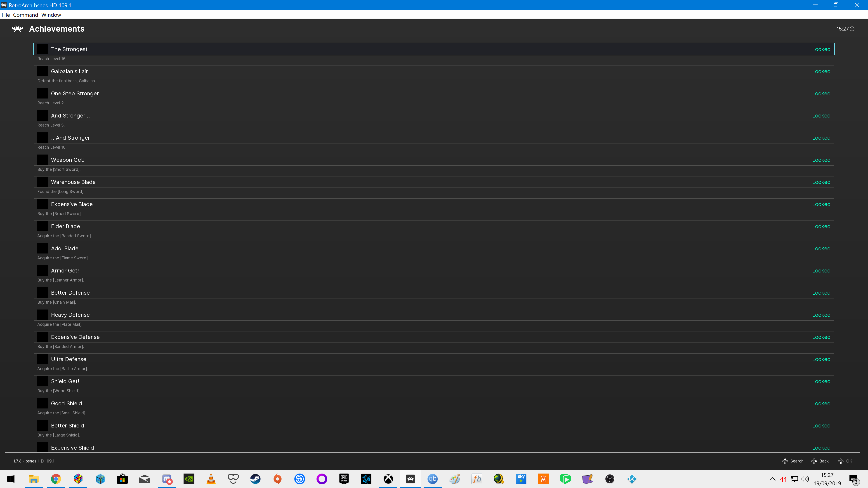
Task: Launch VLC media player from the taskbar
Action: (x=211, y=479)
